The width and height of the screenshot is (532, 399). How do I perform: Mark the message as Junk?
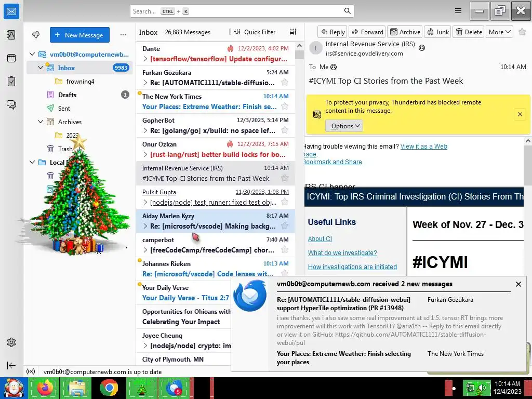[x=437, y=32]
